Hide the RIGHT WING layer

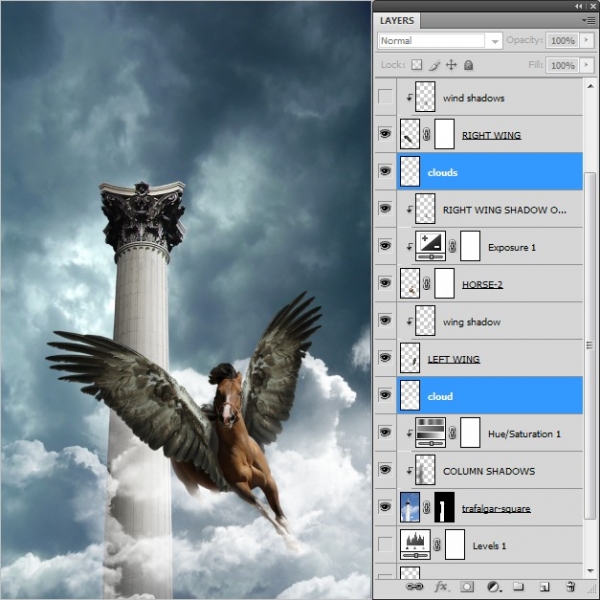(x=385, y=134)
